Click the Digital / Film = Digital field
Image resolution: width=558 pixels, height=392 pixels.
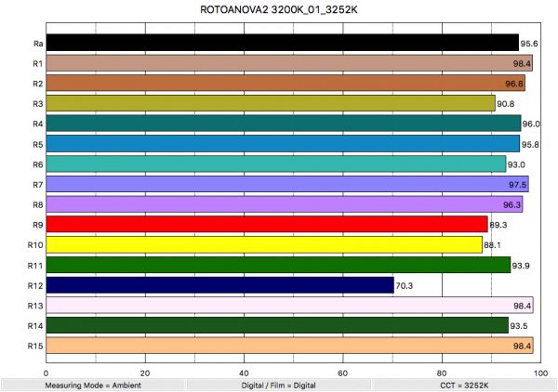(x=279, y=384)
